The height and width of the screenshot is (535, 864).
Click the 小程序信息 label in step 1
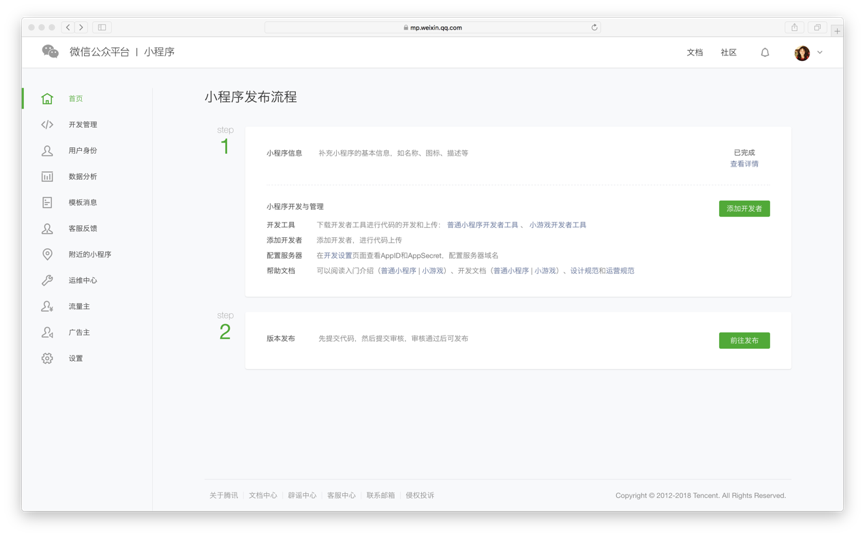[284, 153]
